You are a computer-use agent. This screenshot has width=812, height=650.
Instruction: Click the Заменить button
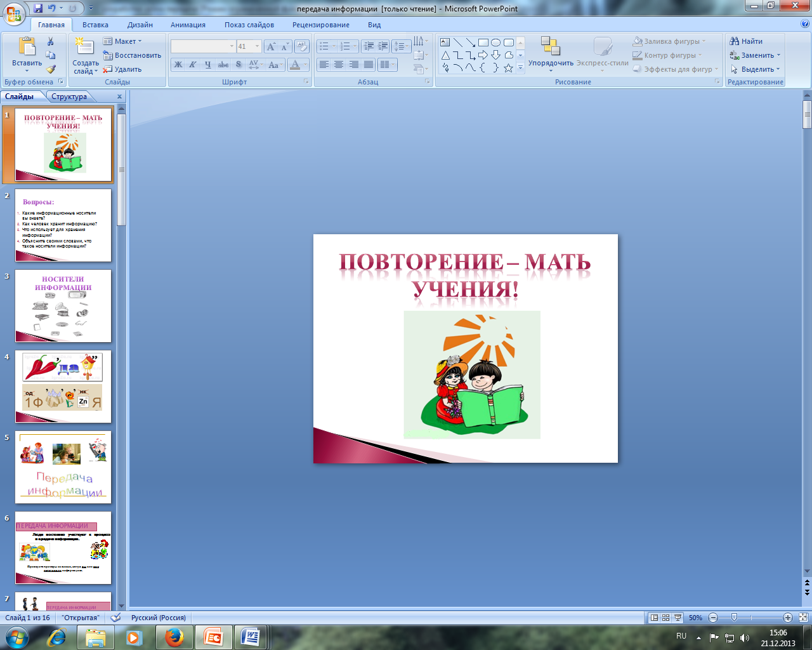coord(755,55)
